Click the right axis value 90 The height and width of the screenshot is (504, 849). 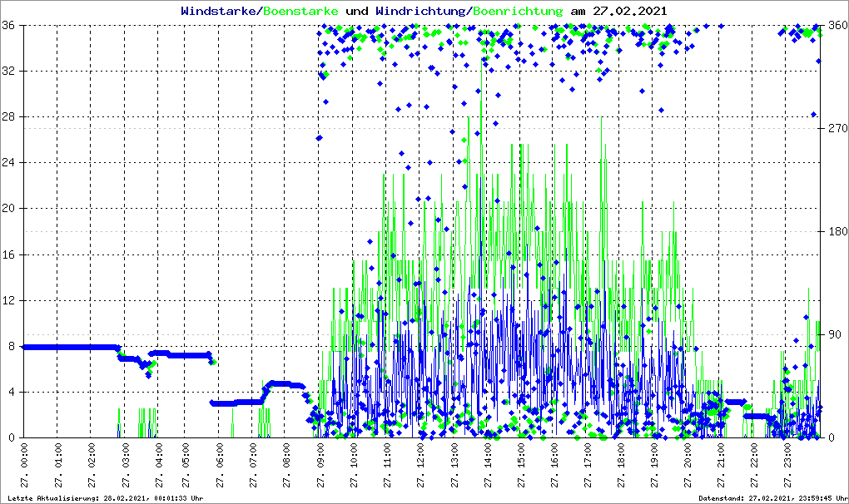[833, 334]
